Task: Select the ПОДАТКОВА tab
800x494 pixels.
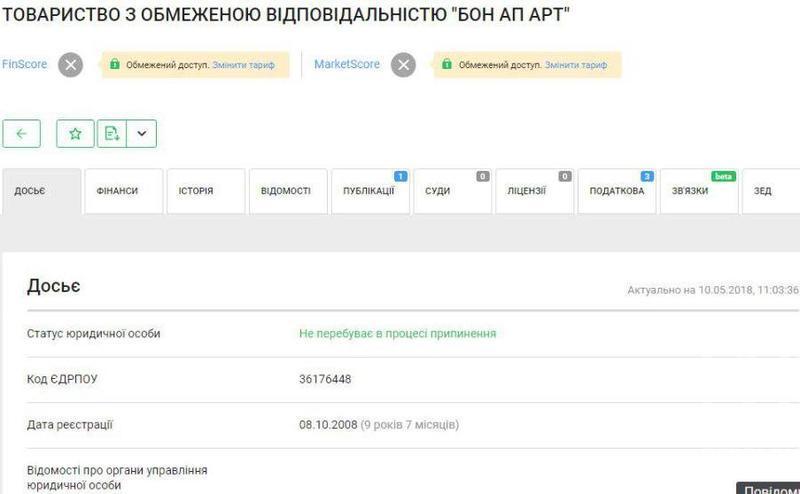Action: 617,191
